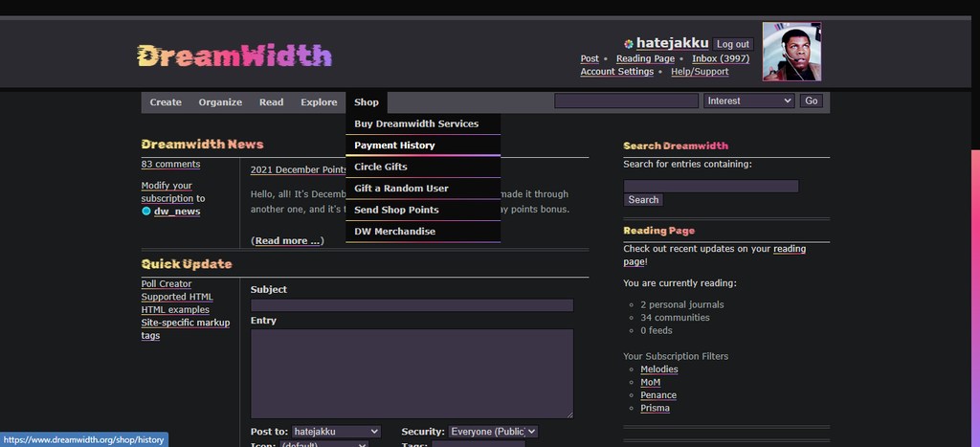This screenshot has width=980, height=447.
Task: Click the Go search button
Action: [812, 101]
